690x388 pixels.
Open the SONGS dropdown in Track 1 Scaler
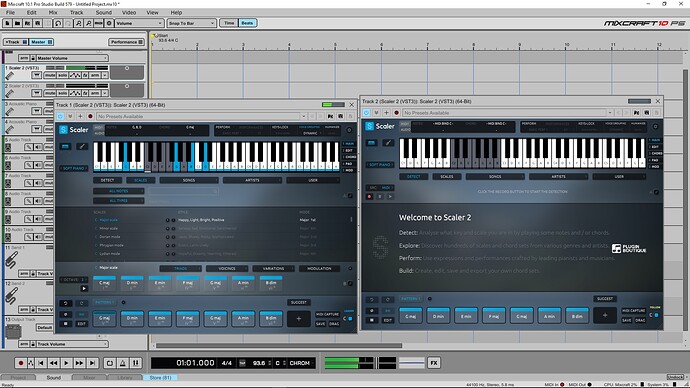[189, 180]
